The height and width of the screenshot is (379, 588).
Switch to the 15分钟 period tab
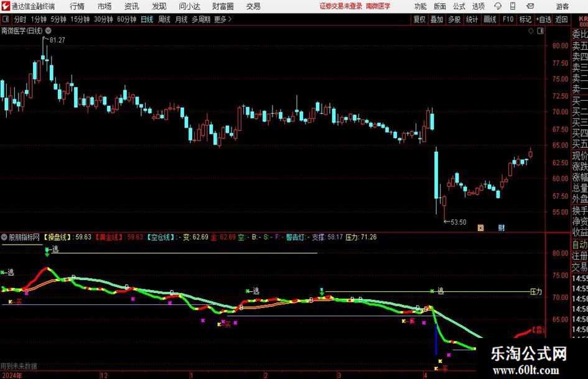(x=80, y=19)
